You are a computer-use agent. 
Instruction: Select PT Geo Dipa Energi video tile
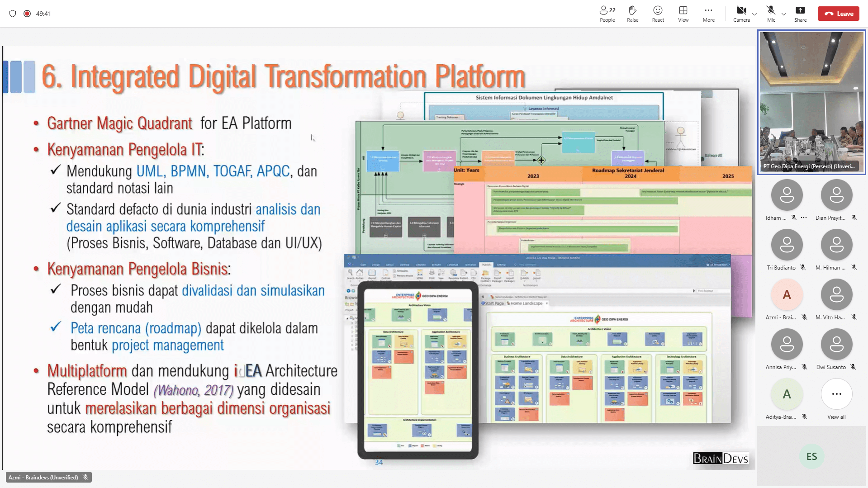click(x=811, y=102)
